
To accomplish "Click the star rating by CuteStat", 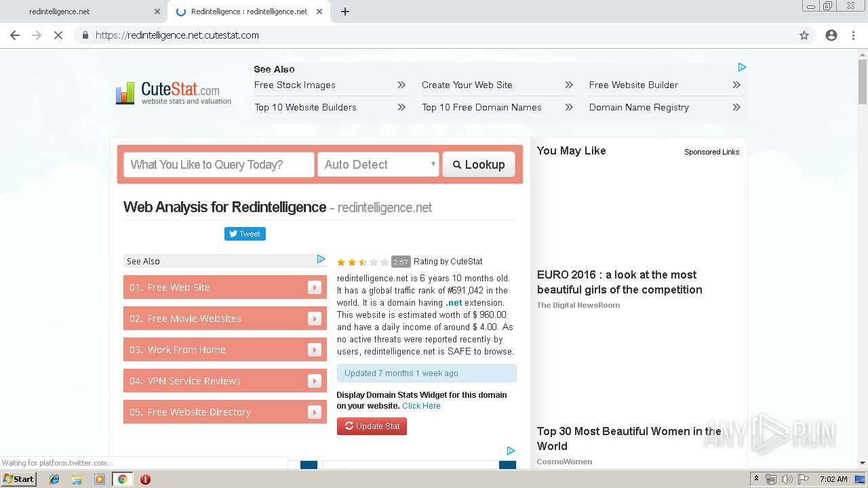I will point(363,262).
